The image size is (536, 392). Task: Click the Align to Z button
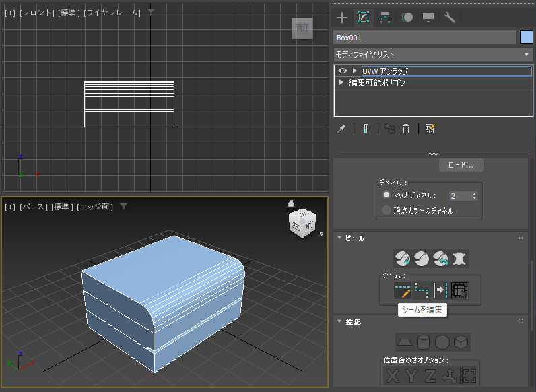(x=430, y=376)
